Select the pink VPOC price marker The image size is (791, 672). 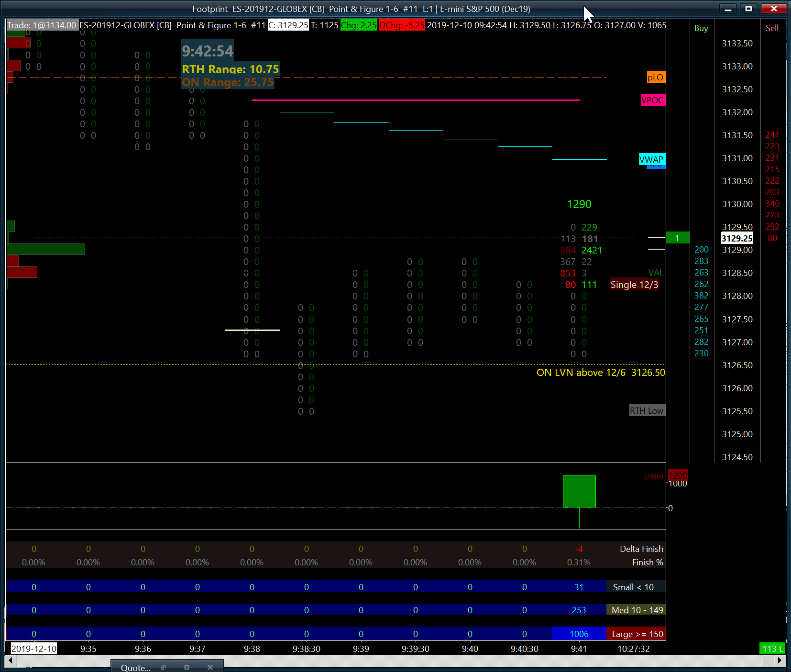pyautogui.click(x=653, y=100)
